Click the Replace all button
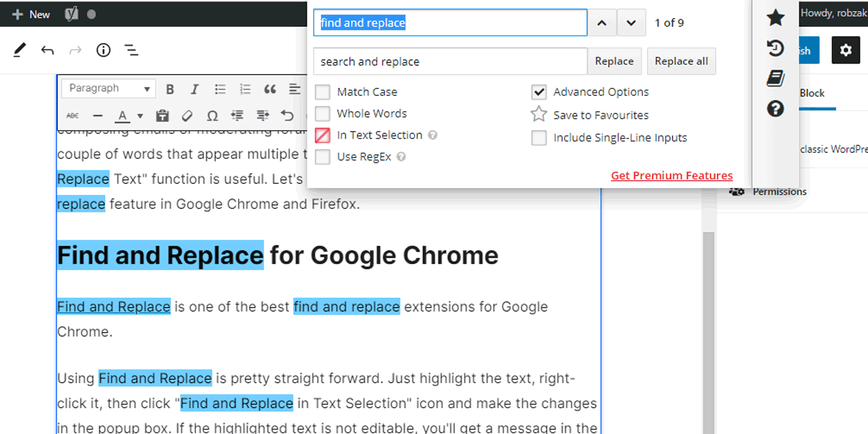Image resolution: width=868 pixels, height=434 pixels. coord(681,61)
